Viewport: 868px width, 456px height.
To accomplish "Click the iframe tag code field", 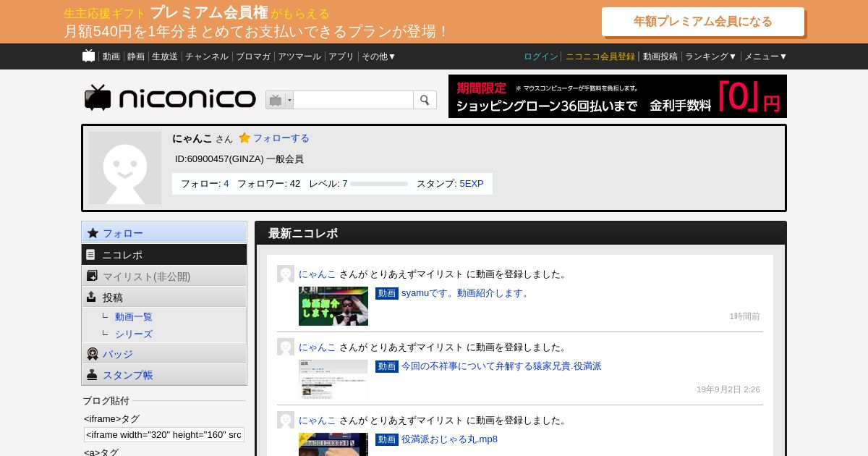I will pos(164,434).
